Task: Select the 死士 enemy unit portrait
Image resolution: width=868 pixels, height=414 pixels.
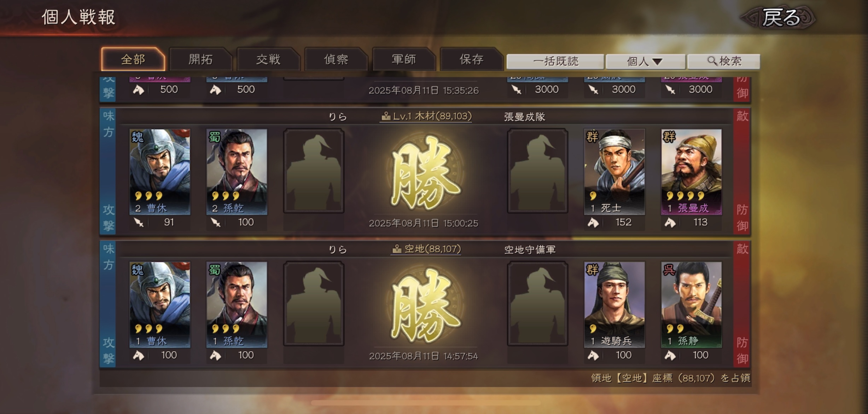Action: (614, 172)
